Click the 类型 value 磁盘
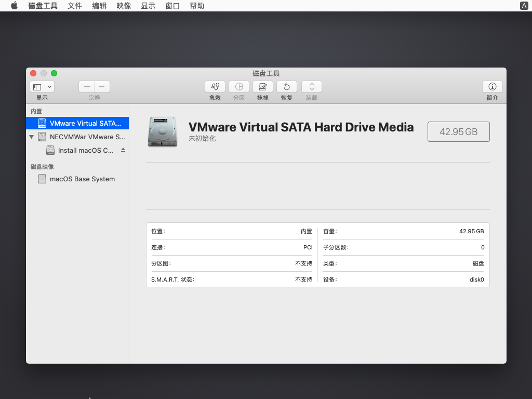The width and height of the screenshot is (532, 399). click(478, 263)
